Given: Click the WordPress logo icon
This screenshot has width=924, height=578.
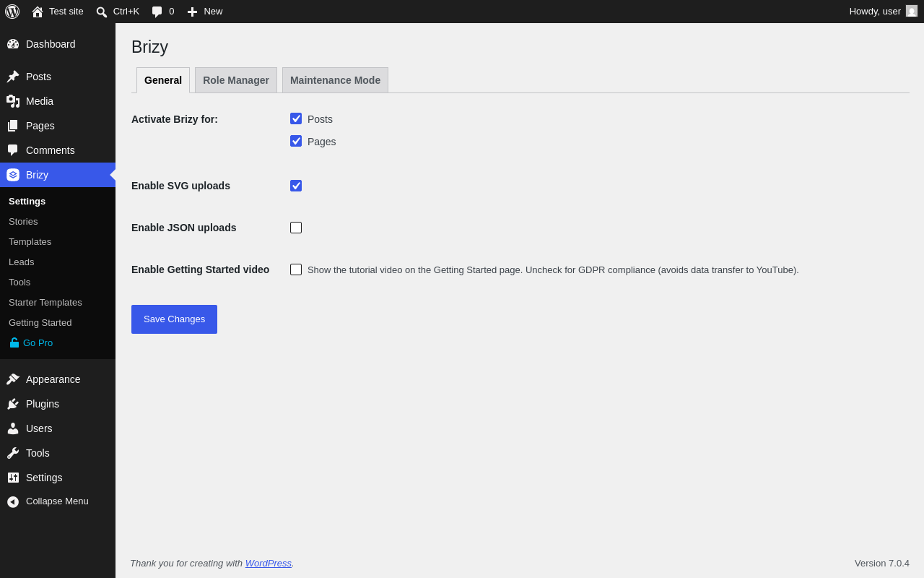Looking at the screenshot, I should [12, 12].
